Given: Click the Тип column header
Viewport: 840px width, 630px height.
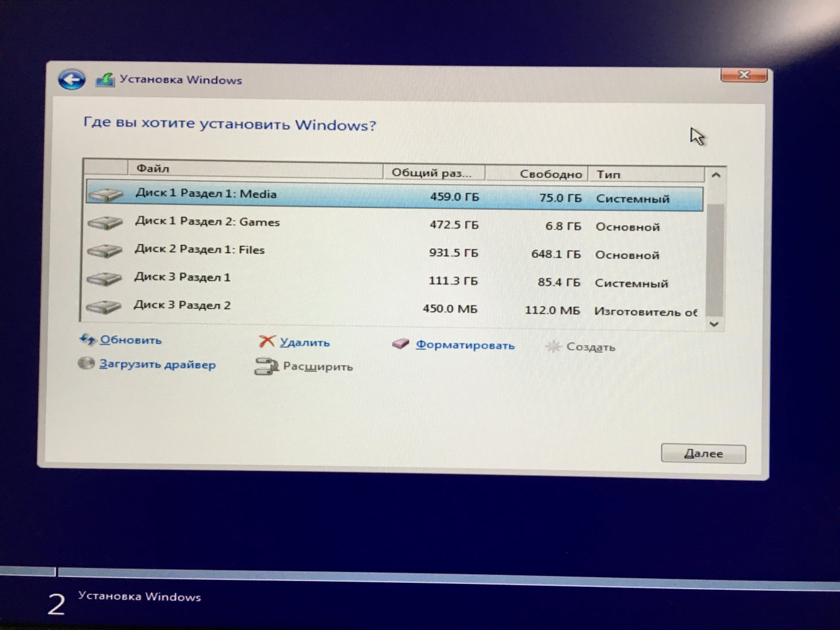Looking at the screenshot, I should pyautogui.click(x=647, y=174).
